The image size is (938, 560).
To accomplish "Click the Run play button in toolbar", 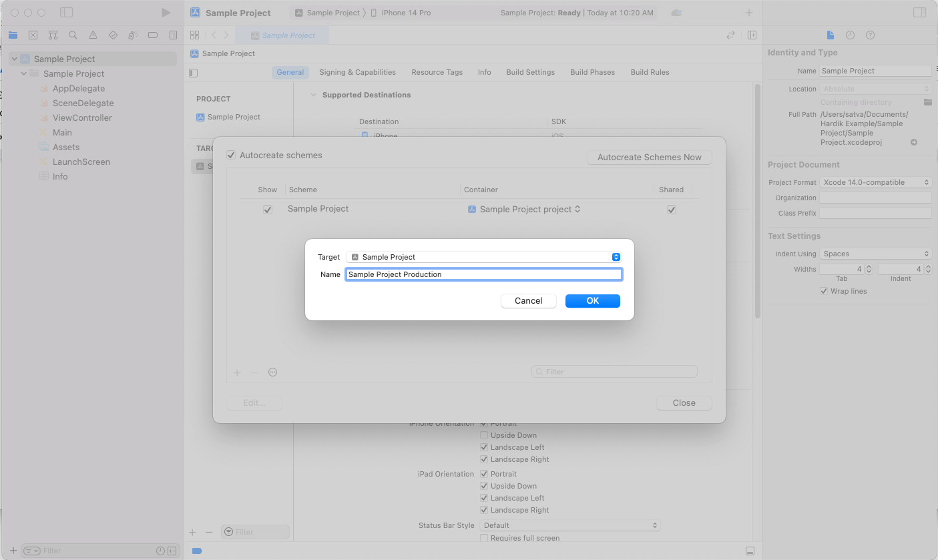I will [166, 13].
